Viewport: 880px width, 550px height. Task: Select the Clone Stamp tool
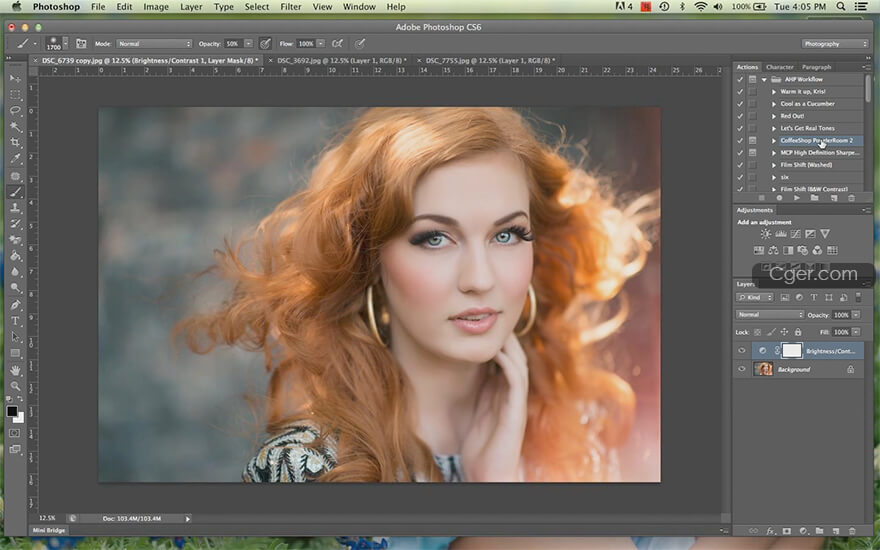[15, 208]
